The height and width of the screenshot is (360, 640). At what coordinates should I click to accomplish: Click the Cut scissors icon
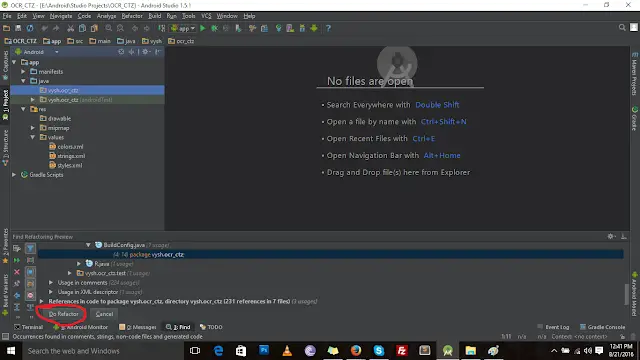pyautogui.click(x=71, y=28)
